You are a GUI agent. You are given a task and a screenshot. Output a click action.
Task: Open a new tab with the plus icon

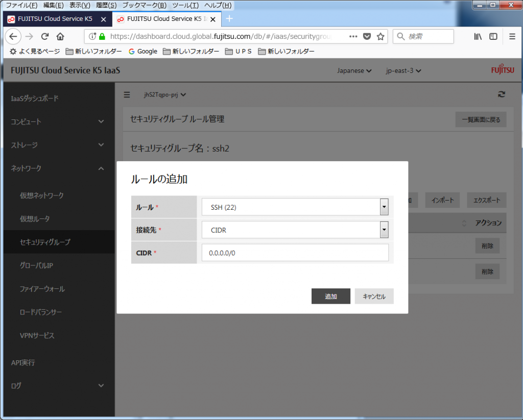pyautogui.click(x=229, y=19)
